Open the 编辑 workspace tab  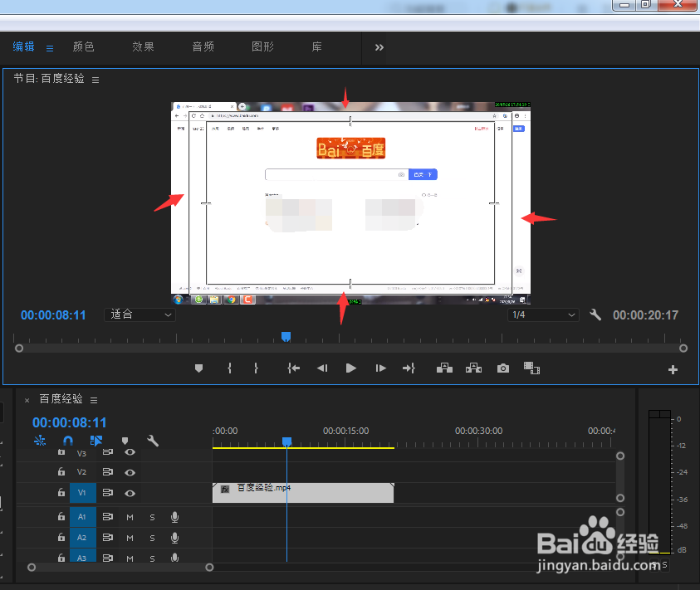tap(23, 46)
